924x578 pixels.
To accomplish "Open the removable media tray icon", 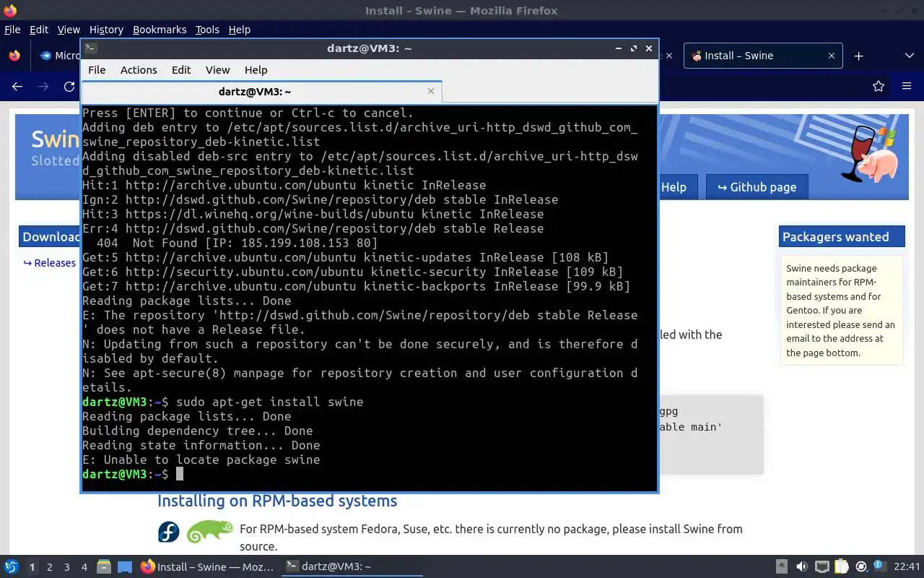I will pyautogui.click(x=782, y=567).
